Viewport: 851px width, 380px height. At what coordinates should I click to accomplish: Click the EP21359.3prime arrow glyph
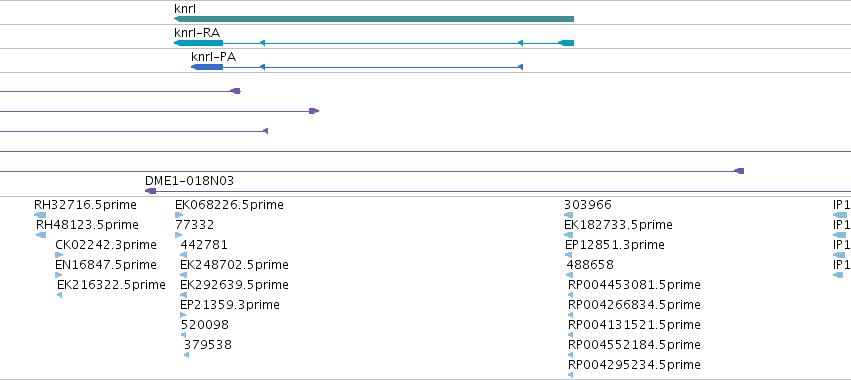click(x=183, y=315)
